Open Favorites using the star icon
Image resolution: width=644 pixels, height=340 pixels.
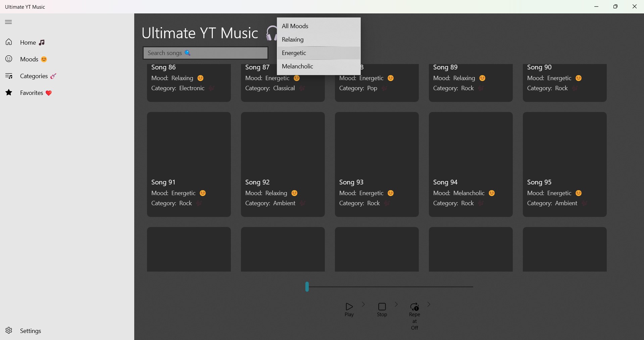pyautogui.click(x=8, y=93)
